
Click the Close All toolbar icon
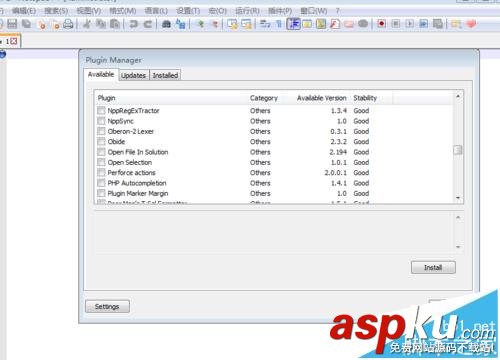[56, 24]
